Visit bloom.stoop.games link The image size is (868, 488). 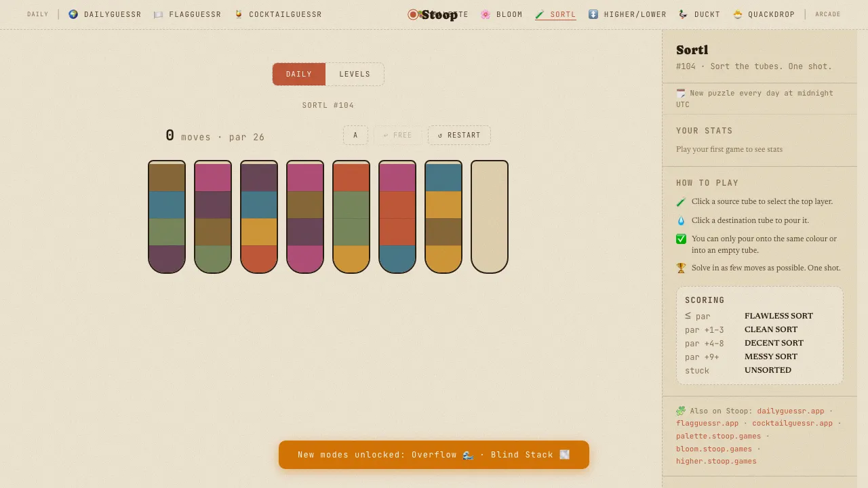pos(714,449)
